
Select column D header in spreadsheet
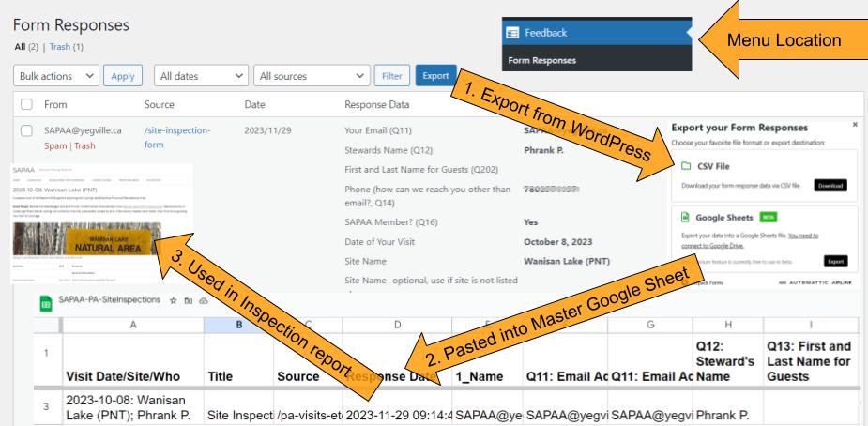pyautogui.click(x=397, y=325)
